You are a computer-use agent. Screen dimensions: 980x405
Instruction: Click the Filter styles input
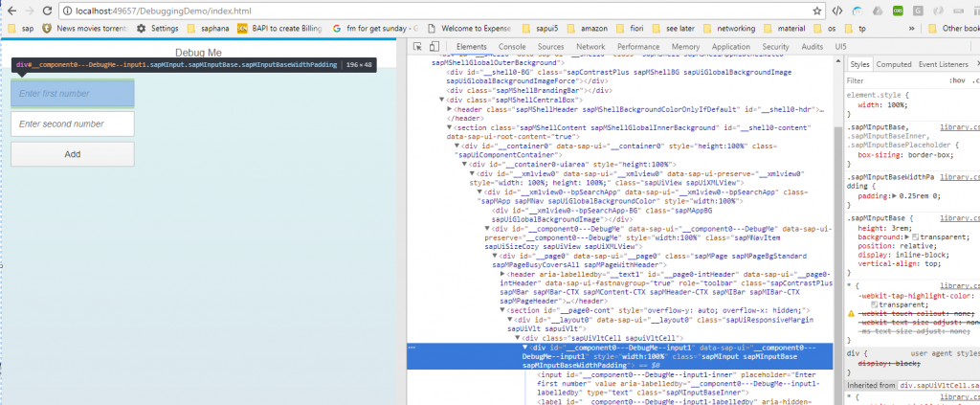click(894, 80)
